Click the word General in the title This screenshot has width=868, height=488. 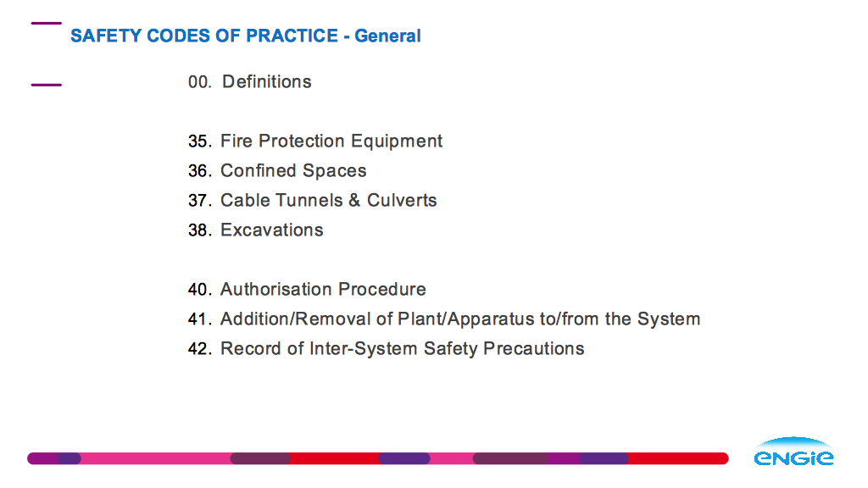(387, 36)
